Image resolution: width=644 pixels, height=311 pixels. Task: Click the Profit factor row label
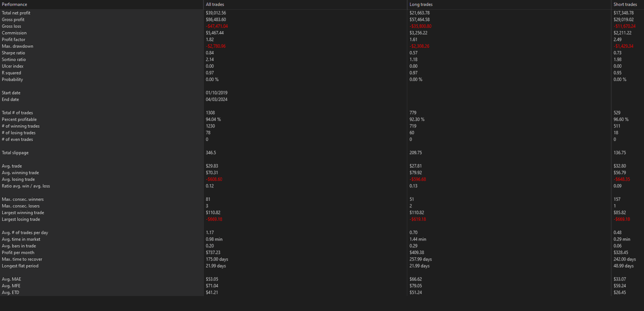(x=14, y=39)
